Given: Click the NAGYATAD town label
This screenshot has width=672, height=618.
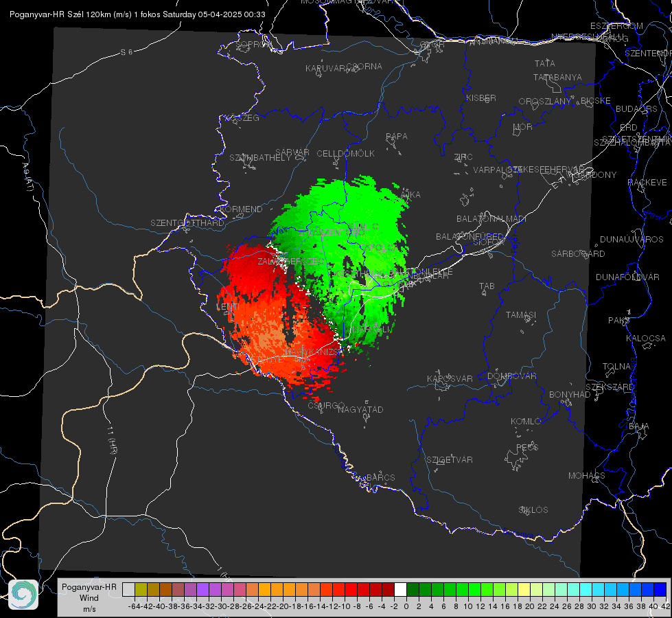Looking at the screenshot, I should [360, 409].
